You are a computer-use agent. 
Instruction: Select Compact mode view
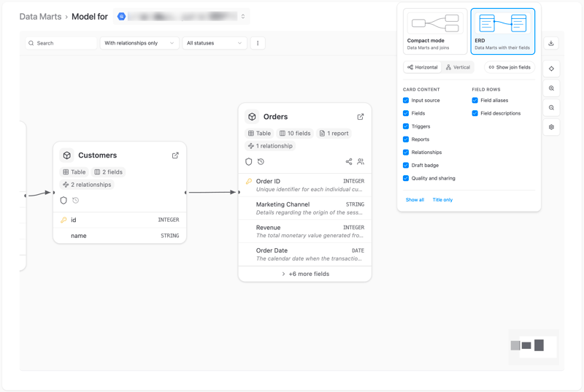coord(435,31)
